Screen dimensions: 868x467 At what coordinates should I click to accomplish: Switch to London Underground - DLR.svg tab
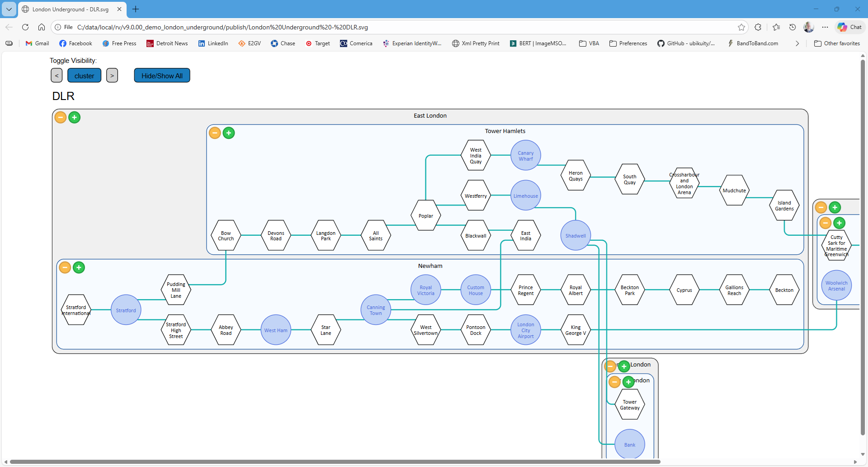(70, 9)
